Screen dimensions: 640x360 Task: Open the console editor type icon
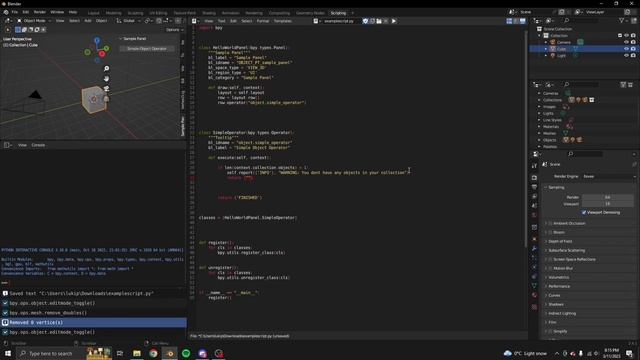(7, 145)
